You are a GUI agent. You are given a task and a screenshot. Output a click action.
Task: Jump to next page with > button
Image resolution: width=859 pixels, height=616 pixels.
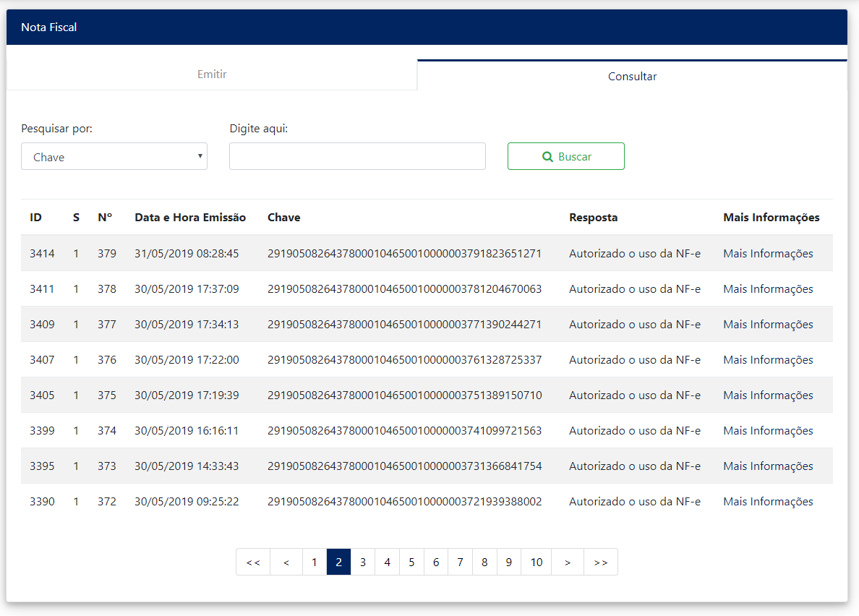[568, 562]
